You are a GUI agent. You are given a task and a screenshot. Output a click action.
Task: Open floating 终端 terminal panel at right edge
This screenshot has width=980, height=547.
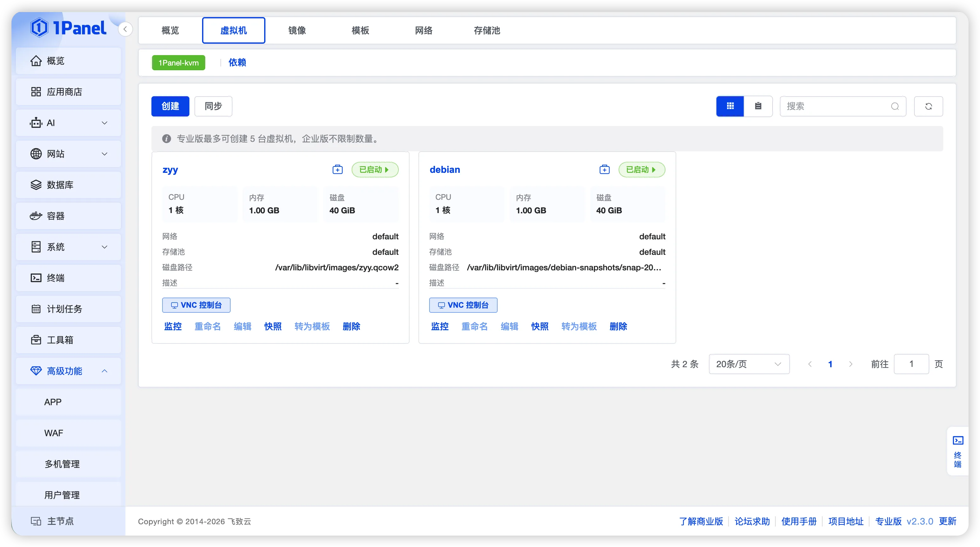tap(958, 451)
